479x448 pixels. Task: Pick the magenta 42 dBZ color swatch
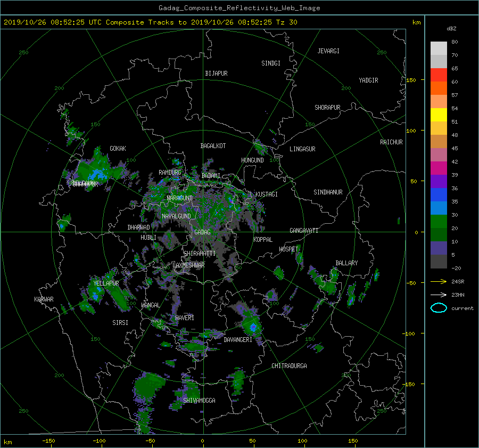click(439, 168)
